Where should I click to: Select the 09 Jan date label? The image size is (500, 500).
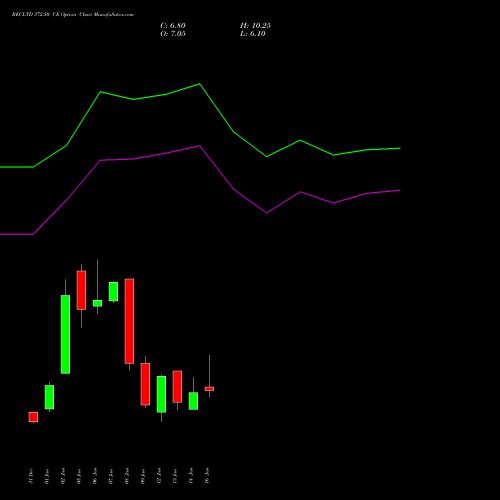143,476
